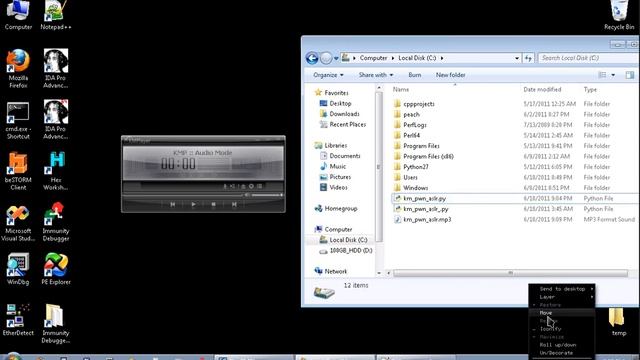Launch Notepad++ from the desktop
Viewport: 640px width, 360px height.
(56, 16)
